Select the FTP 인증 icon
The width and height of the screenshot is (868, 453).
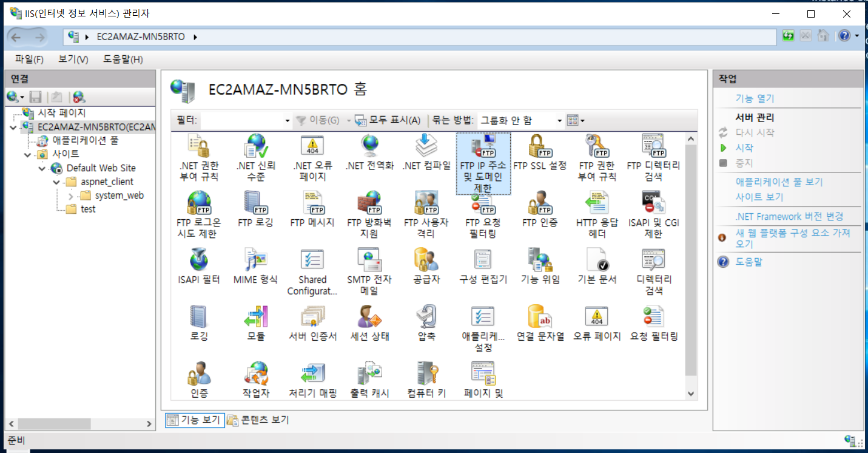[x=540, y=210]
